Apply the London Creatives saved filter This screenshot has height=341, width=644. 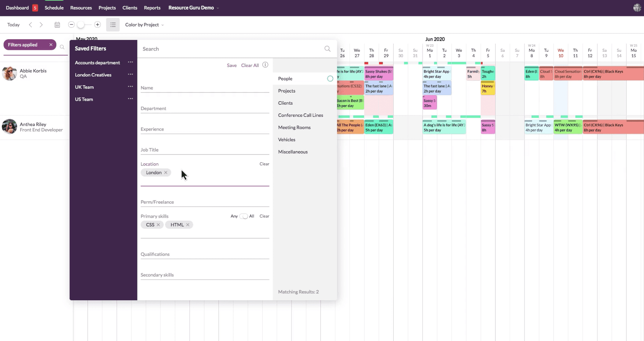93,75
